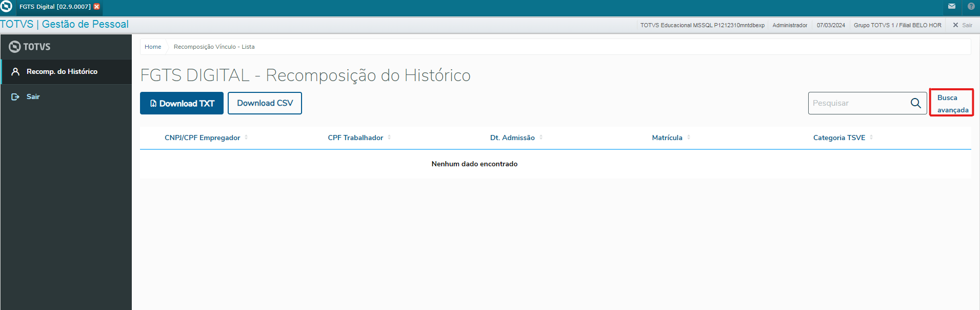980x310 pixels.
Task: Click the sort arrows next to CPF Trabalhador
Action: 389,138
